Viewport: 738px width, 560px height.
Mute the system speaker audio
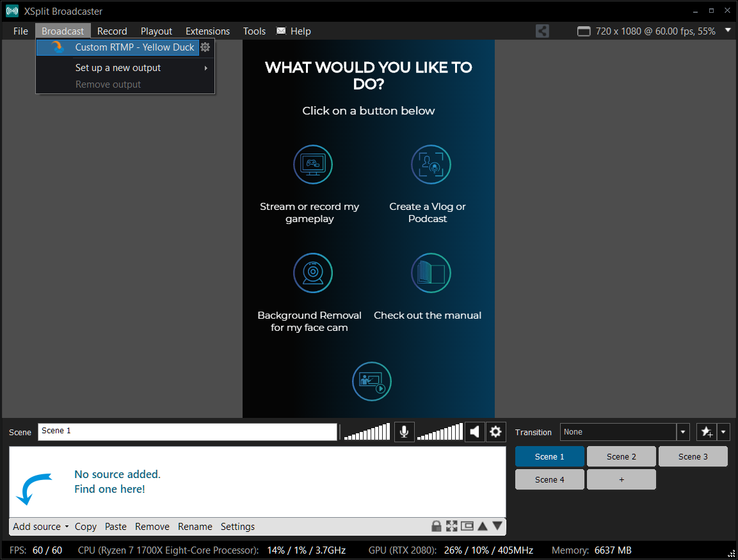474,431
